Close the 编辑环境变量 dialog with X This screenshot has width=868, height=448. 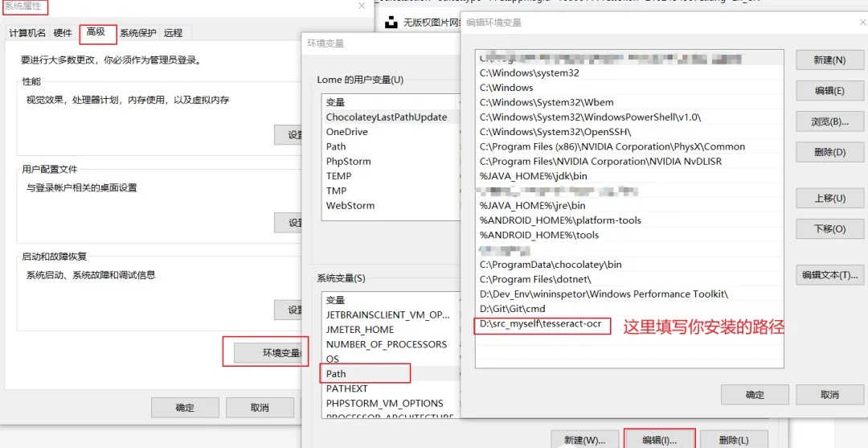click(x=862, y=23)
